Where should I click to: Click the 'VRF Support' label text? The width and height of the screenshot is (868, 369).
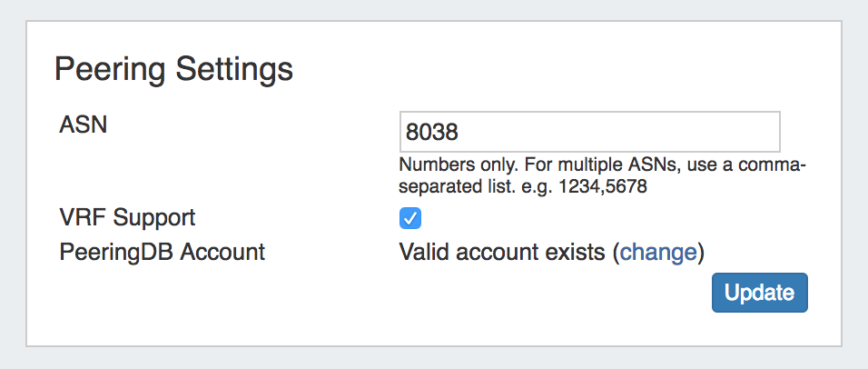click(x=127, y=218)
